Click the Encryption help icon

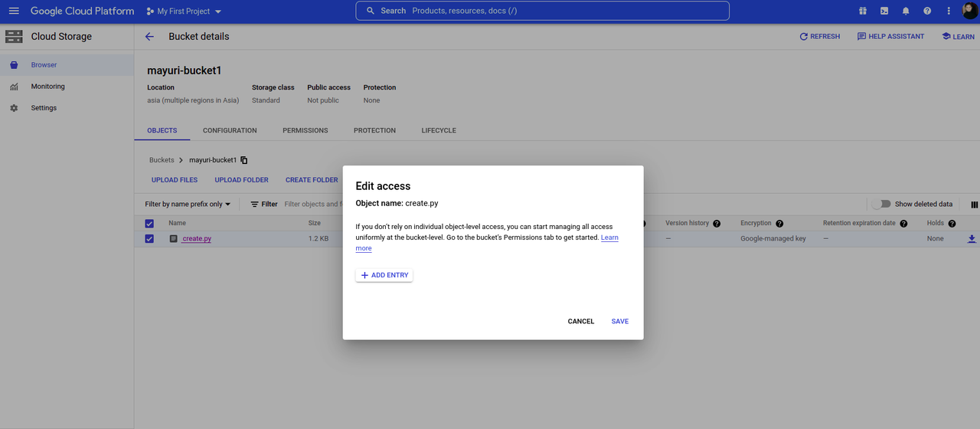779,224
